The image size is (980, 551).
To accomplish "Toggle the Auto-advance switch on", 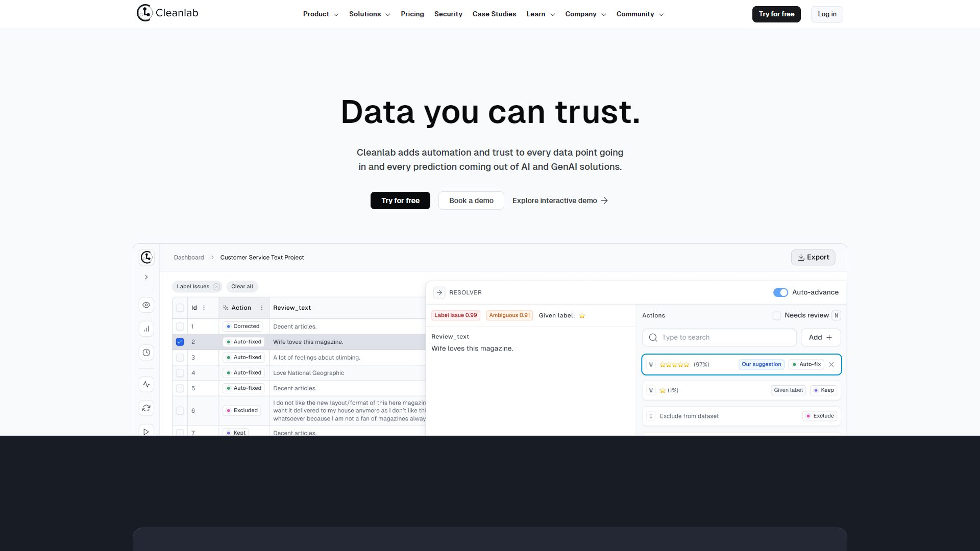I will [x=779, y=292].
